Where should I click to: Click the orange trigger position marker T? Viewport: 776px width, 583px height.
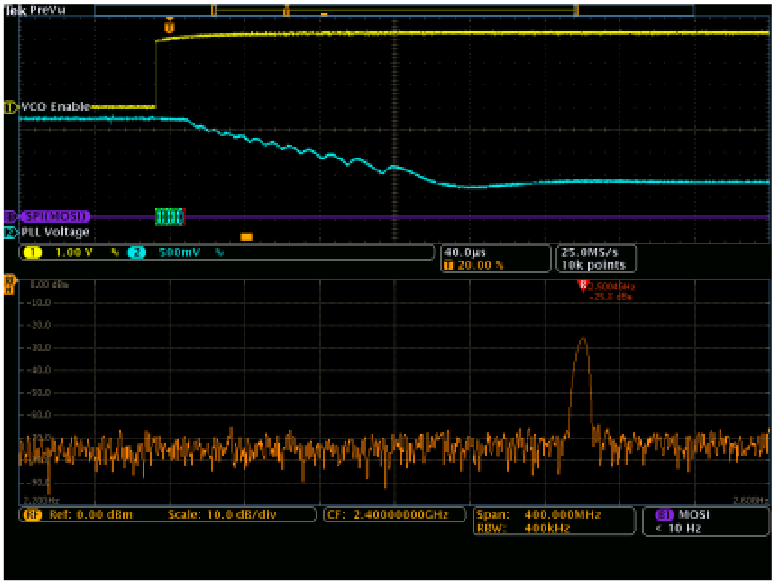point(168,28)
